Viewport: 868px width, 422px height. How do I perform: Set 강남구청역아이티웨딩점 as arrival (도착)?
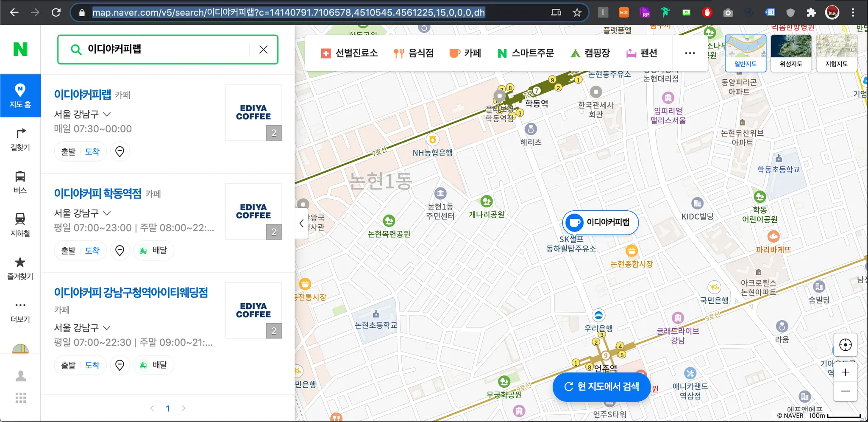(x=92, y=365)
